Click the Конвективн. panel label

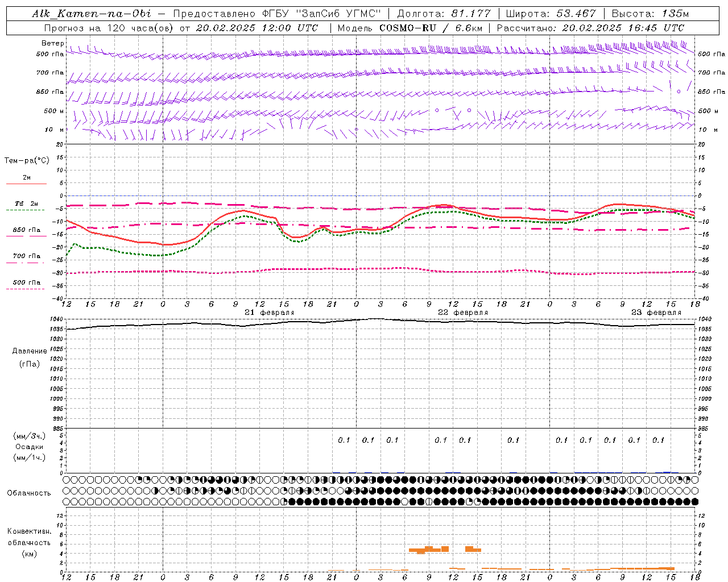pos(29,531)
